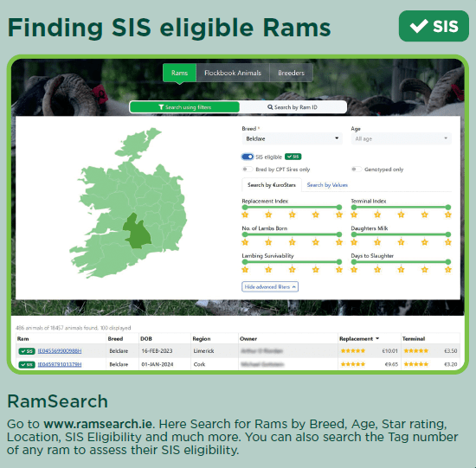
Task: Open the Breeders tab
Action: coord(291,73)
